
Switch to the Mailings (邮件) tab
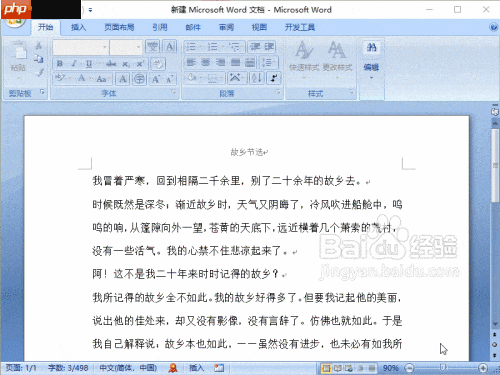click(x=193, y=27)
